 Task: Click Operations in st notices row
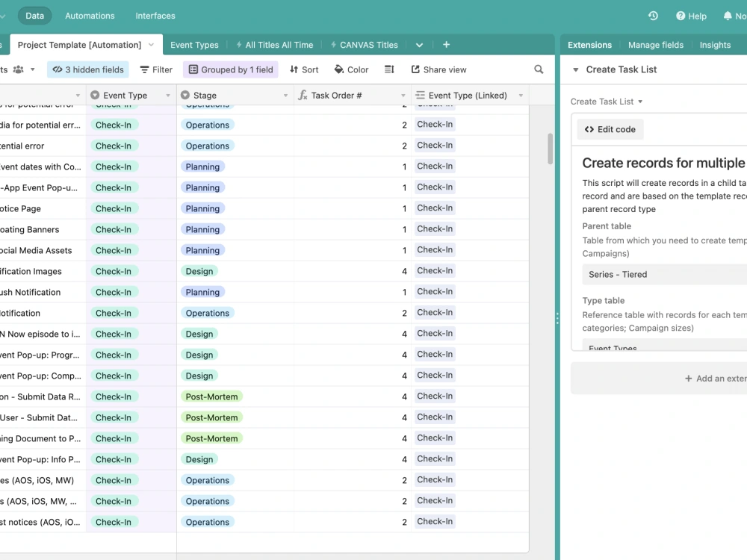point(207,523)
